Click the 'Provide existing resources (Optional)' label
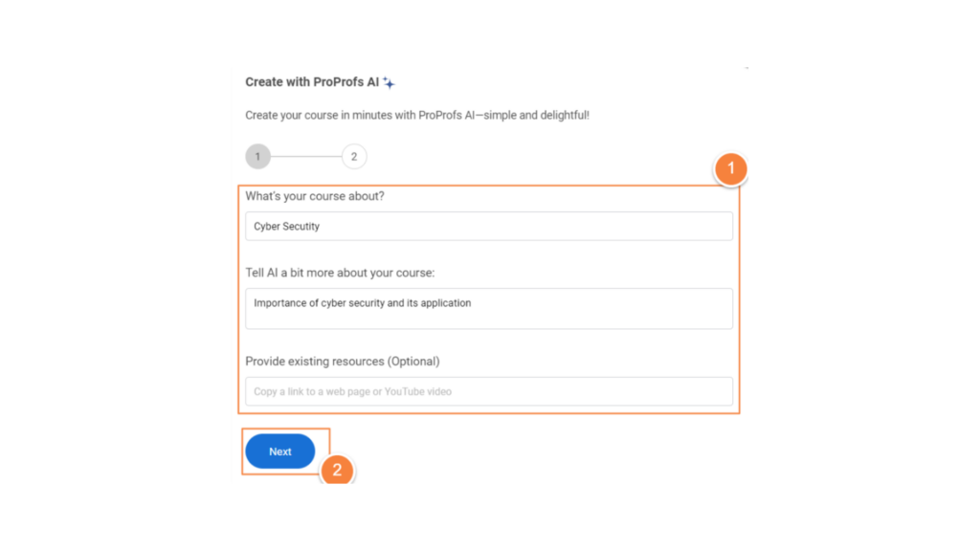 (x=342, y=362)
